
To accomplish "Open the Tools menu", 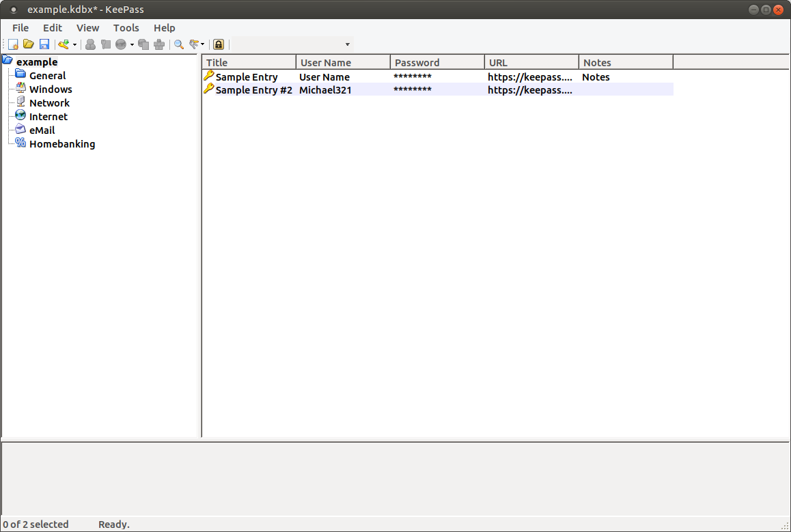I will point(126,28).
